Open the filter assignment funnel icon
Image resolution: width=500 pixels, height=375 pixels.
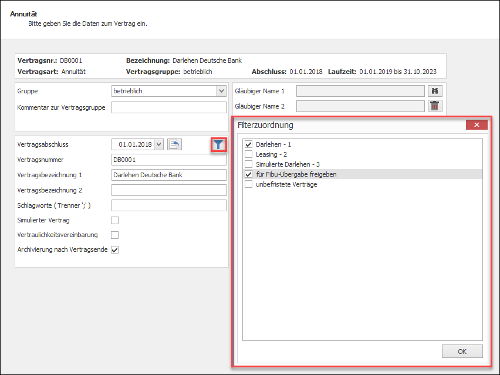click(218, 145)
